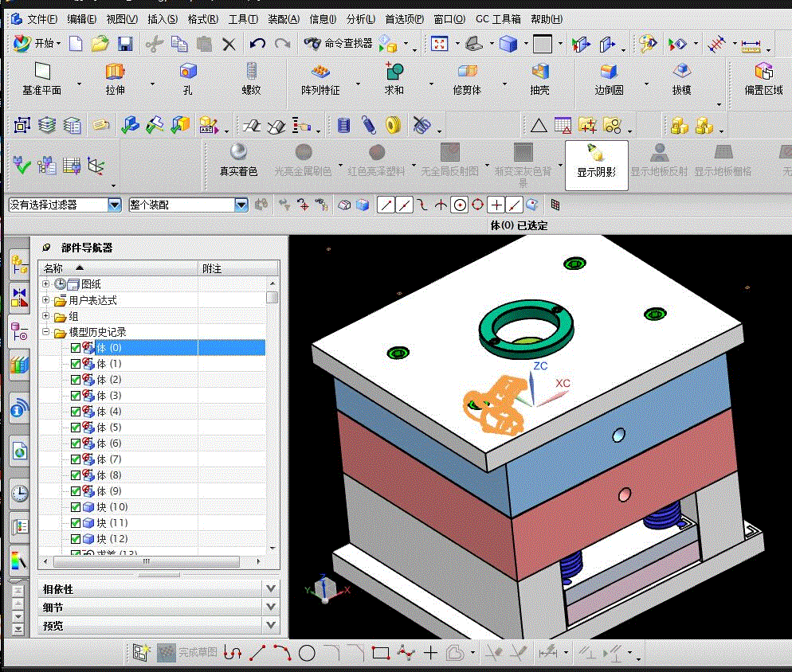Image resolution: width=792 pixels, height=672 pixels.
Task: Collapse the 模型历史记录 tree node
Action: [x=45, y=332]
